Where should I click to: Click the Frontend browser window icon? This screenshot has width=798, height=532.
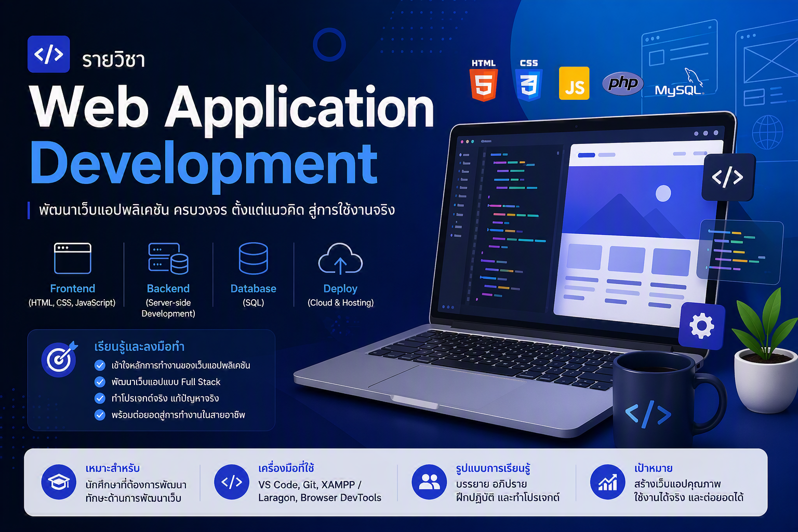[73, 258]
